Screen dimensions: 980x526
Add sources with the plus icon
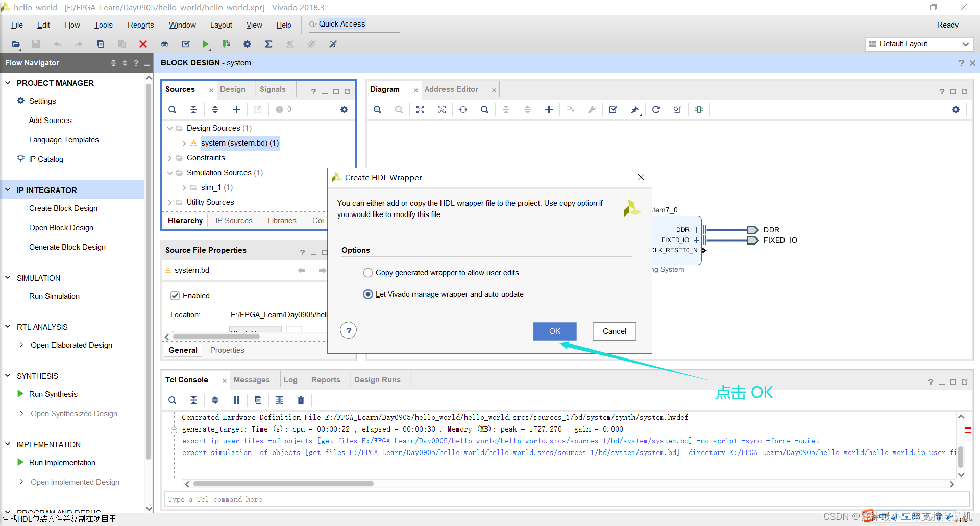236,109
